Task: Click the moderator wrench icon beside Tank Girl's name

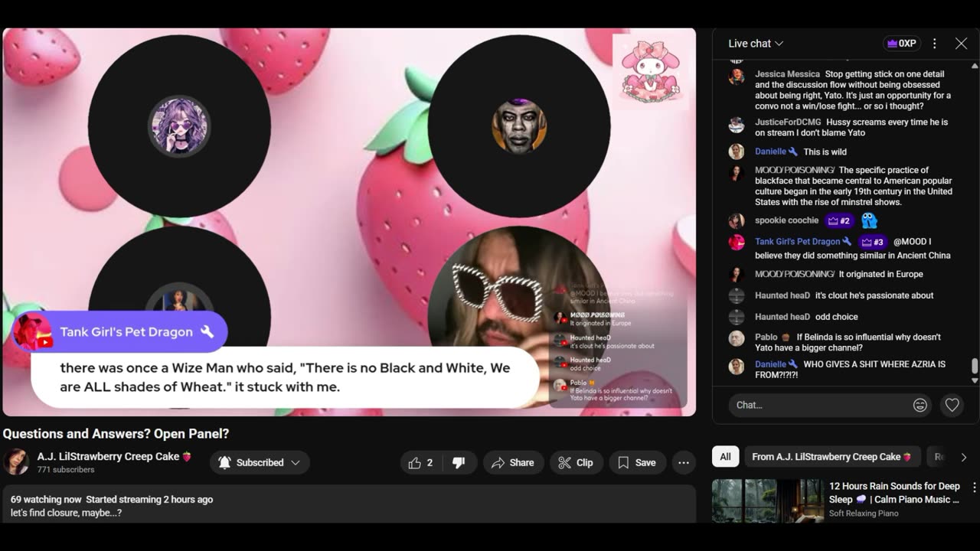Action: (x=207, y=331)
